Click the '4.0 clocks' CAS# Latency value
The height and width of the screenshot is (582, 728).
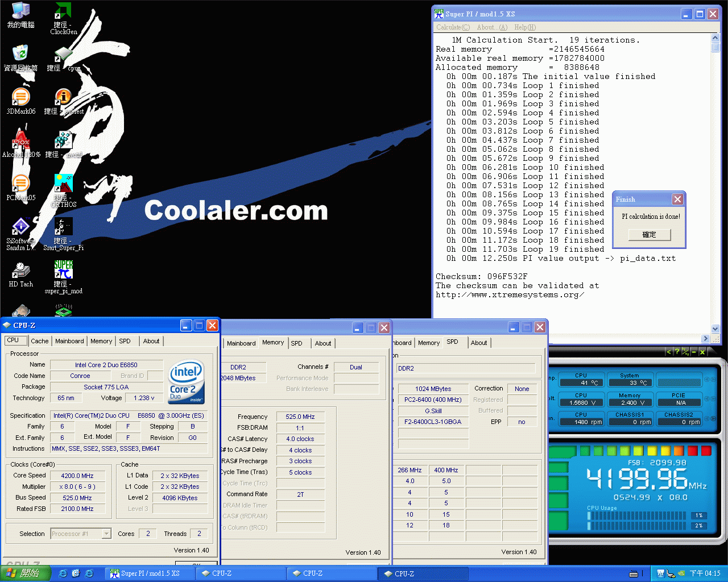coord(300,439)
